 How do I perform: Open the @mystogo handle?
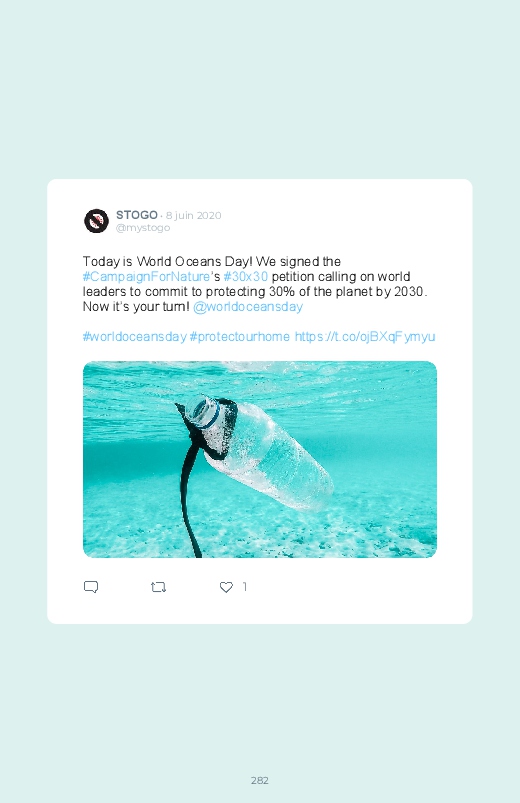(x=143, y=228)
